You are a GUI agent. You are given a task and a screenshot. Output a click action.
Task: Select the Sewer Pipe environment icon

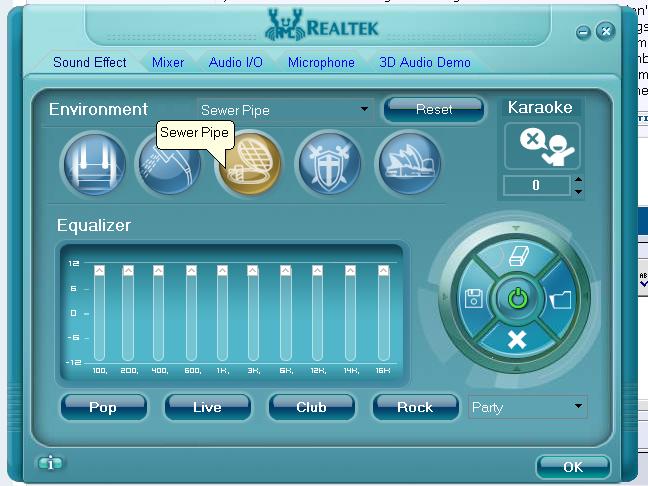250,164
